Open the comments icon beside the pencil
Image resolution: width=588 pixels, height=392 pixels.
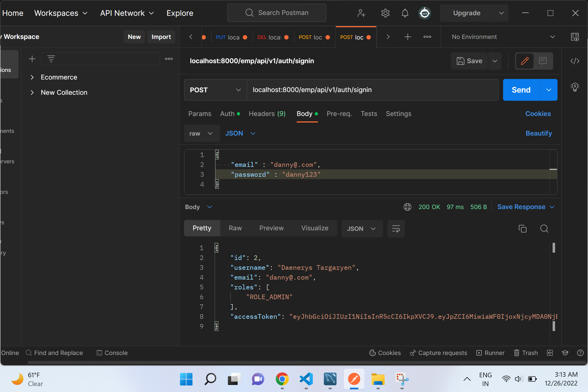(x=543, y=61)
